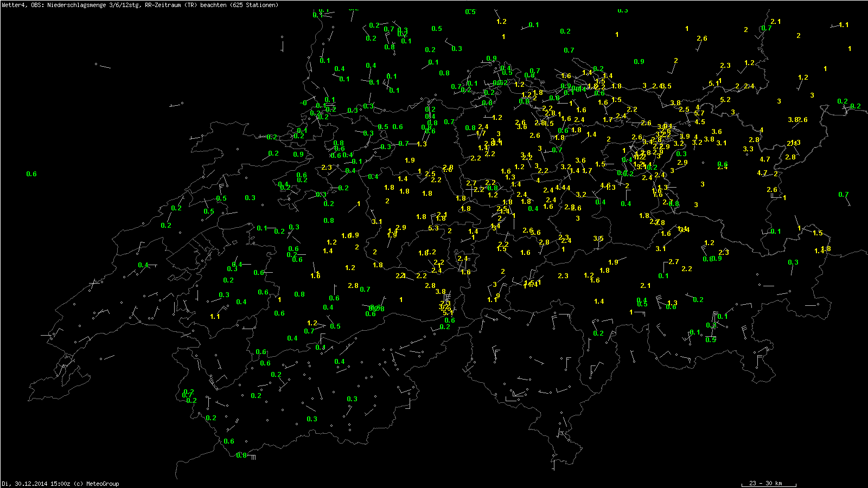Select the station value 3.9

(685, 137)
